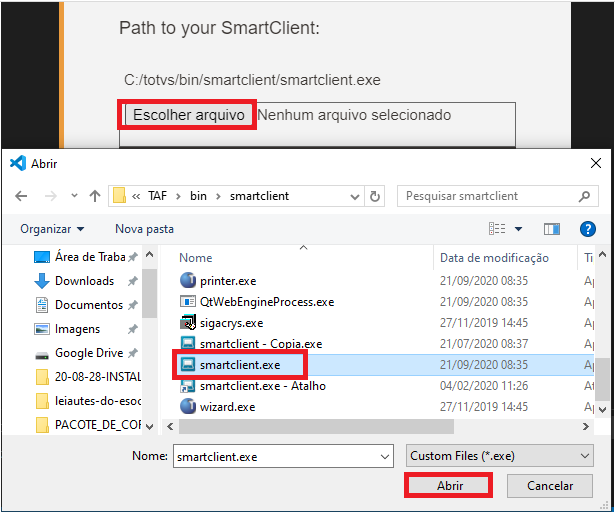Open recent locations dropdown arrow
This screenshot has height=514, width=615.
tap(74, 196)
